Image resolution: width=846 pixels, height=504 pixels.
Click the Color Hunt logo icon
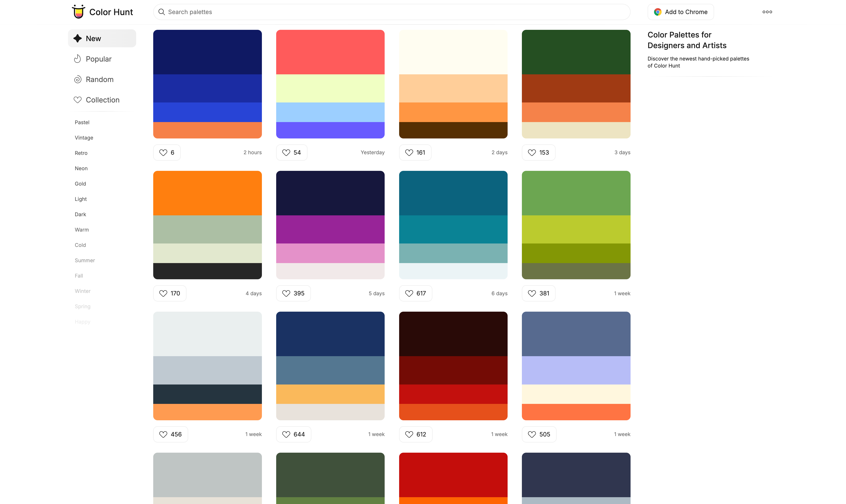point(78,12)
